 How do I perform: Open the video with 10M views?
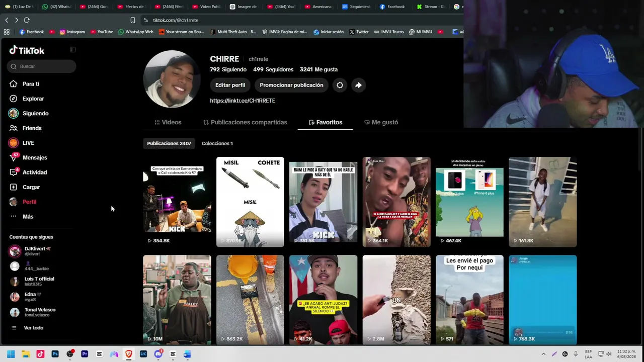(177, 300)
